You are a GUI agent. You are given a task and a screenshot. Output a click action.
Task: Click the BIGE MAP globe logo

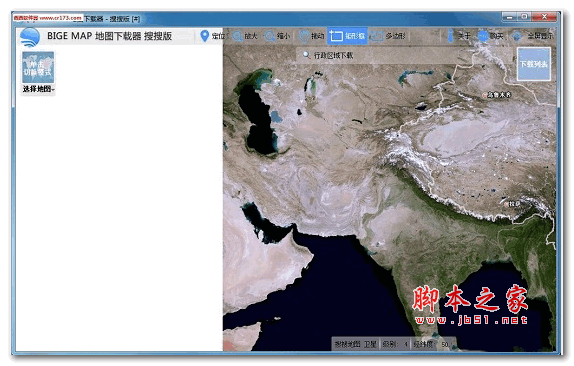point(30,37)
